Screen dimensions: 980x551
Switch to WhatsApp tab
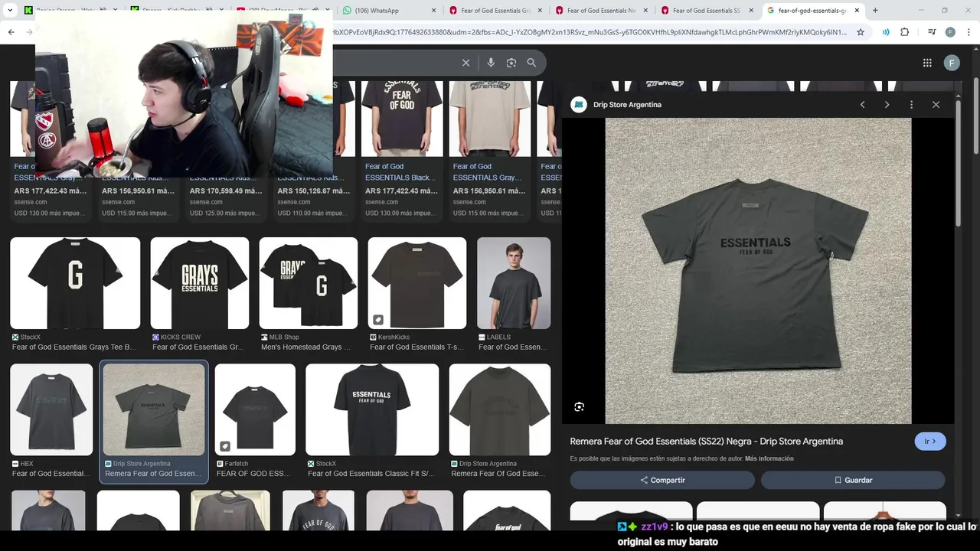pos(387,11)
